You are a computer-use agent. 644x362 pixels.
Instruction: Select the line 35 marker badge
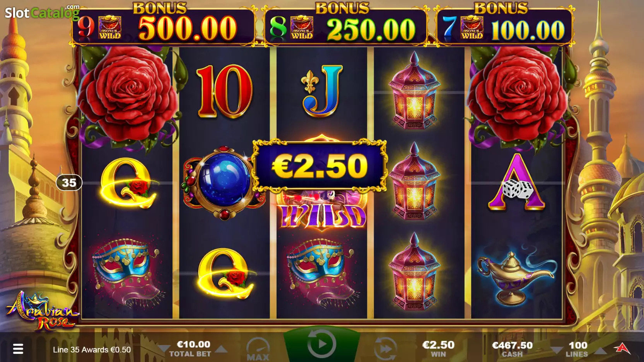pyautogui.click(x=69, y=182)
